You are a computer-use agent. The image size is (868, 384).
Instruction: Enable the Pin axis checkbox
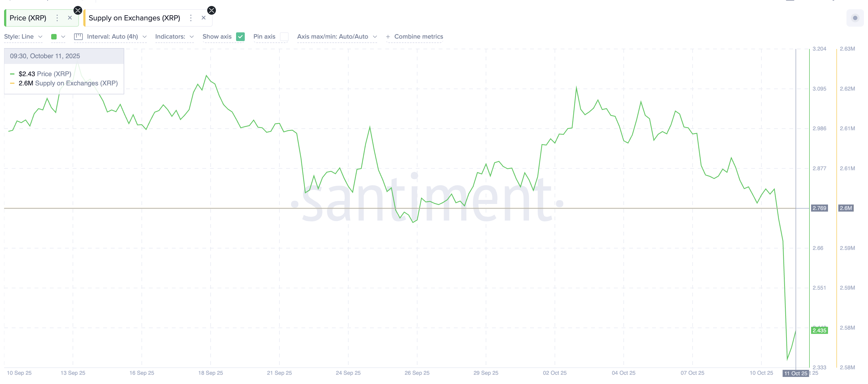285,37
